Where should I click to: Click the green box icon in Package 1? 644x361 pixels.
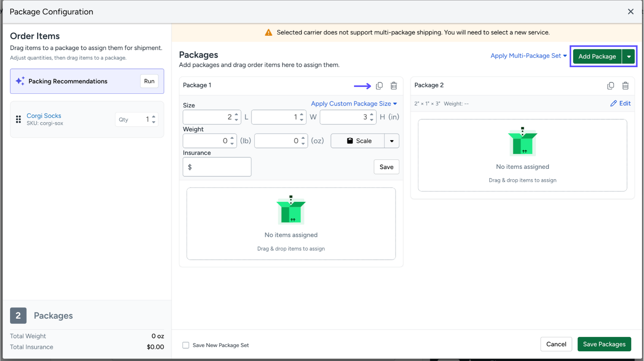pos(291,210)
